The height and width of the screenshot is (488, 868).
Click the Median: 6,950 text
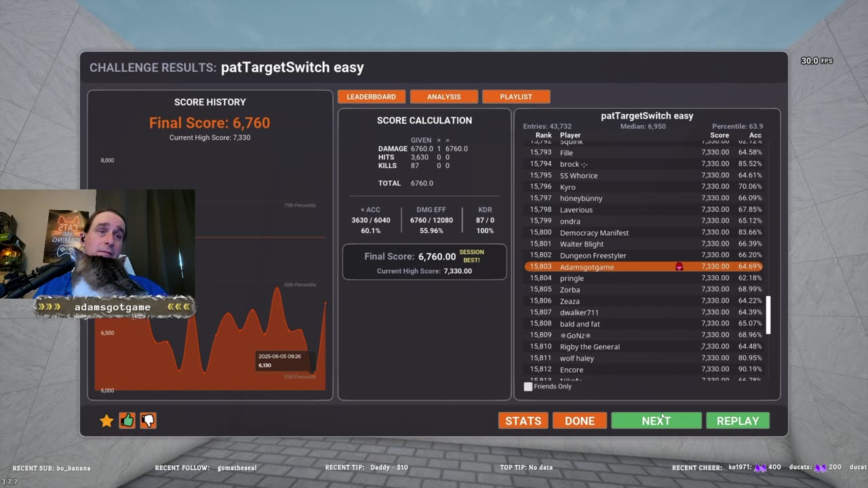643,127
